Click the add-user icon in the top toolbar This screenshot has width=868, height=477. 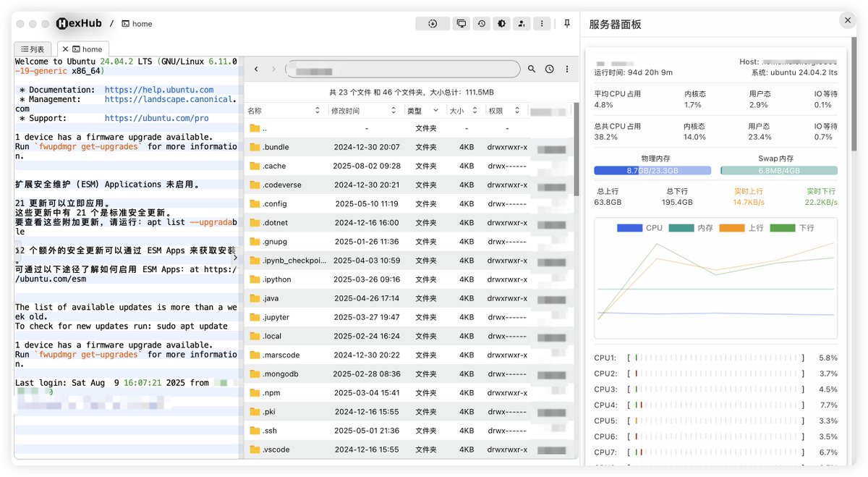[x=522, y=23]
